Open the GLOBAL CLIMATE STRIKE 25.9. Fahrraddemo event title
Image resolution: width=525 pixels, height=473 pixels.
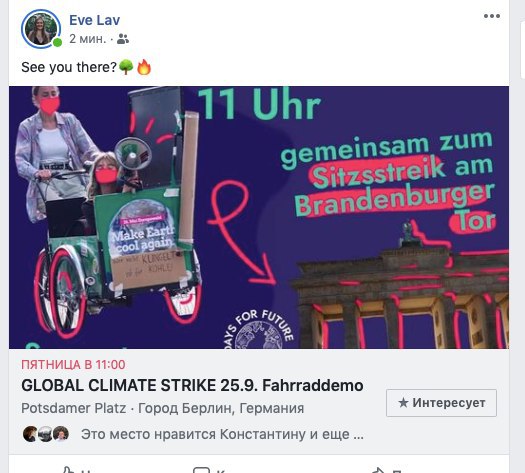(192, 385)
